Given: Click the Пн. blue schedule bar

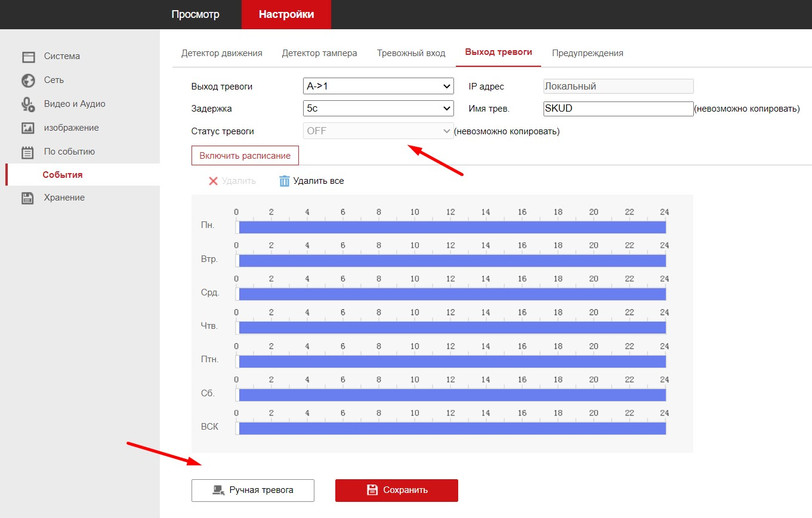Looking at the screenshot, I should coord(452,227).
